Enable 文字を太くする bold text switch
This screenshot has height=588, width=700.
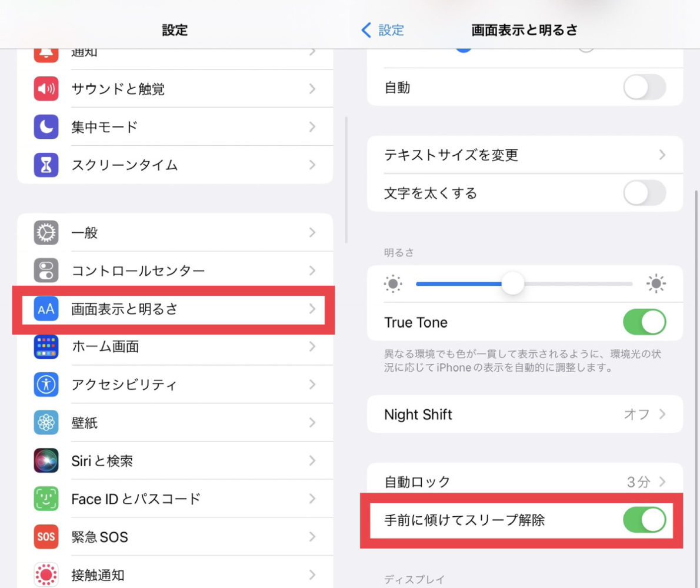(x=644, y=193)
